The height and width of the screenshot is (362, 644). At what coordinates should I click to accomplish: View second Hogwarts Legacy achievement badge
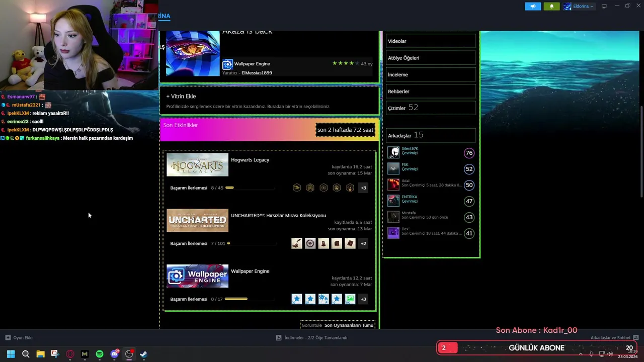(310, 188)
